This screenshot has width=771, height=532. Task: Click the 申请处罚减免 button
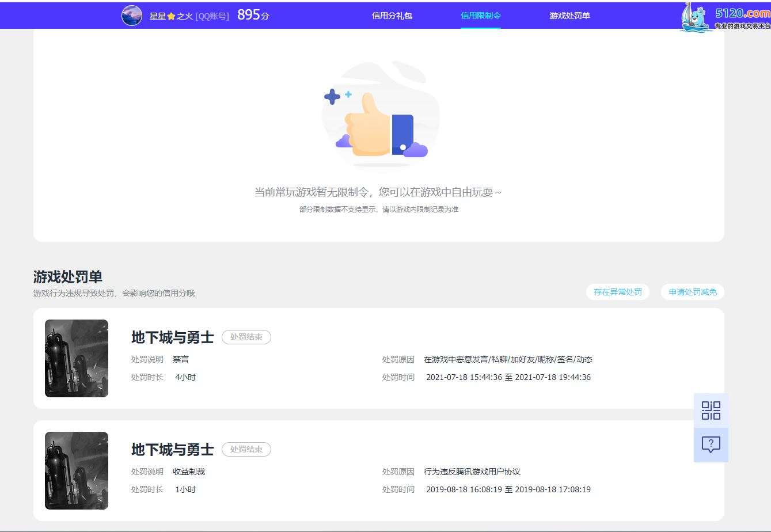coord(693,292)
